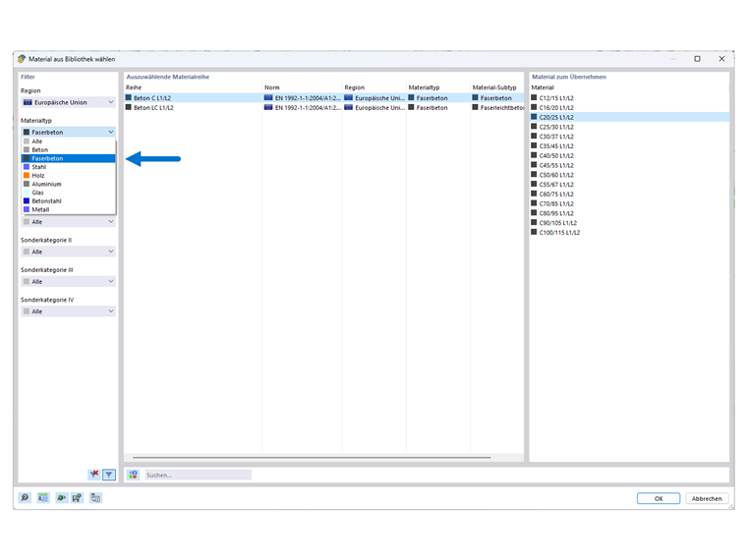Select Holz in the material type list

tap(68, 176)
